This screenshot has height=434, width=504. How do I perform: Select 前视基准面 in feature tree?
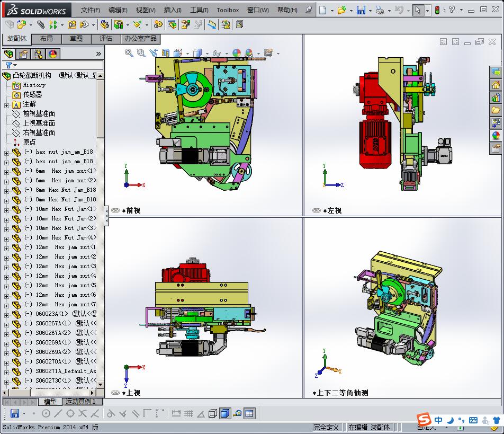click(x=39, y=113)
